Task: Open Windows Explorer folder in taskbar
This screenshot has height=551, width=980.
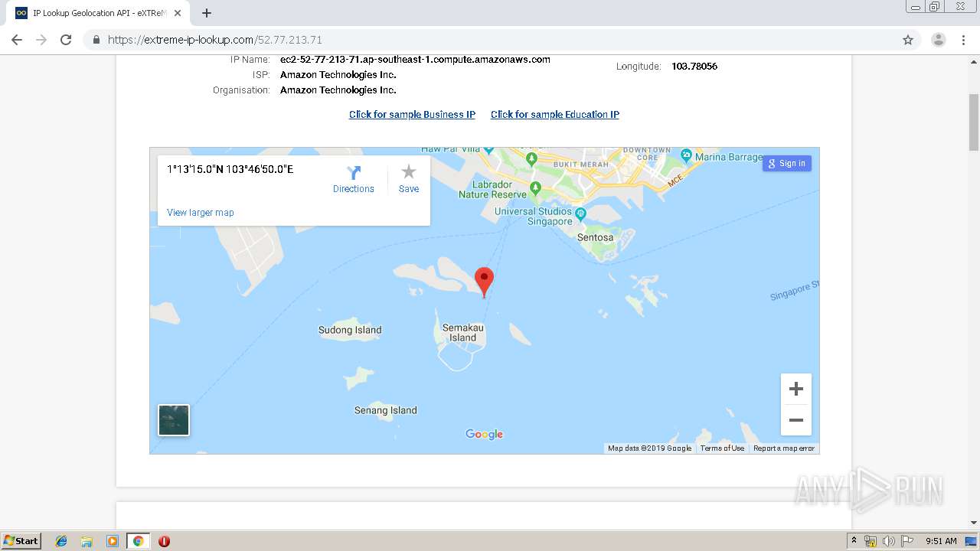Action: [87, 541]
